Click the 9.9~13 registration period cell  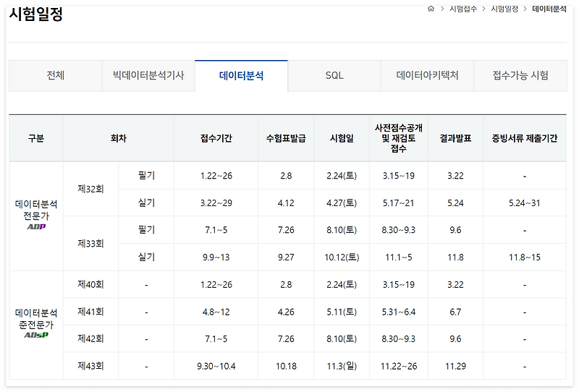216,257
